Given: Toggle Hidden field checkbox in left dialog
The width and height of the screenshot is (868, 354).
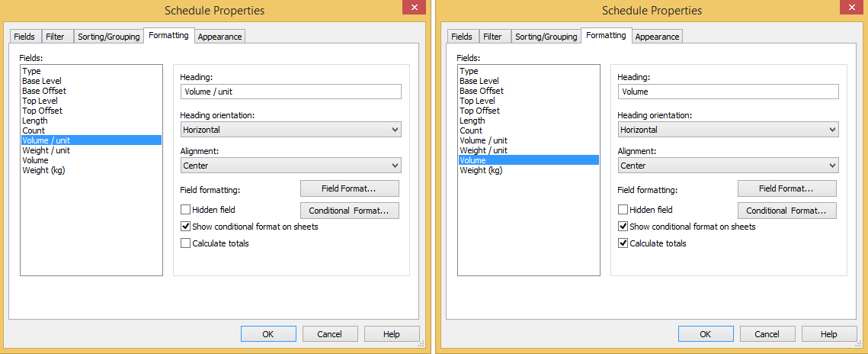Looking at the screenshot, I should pos(186,210).
